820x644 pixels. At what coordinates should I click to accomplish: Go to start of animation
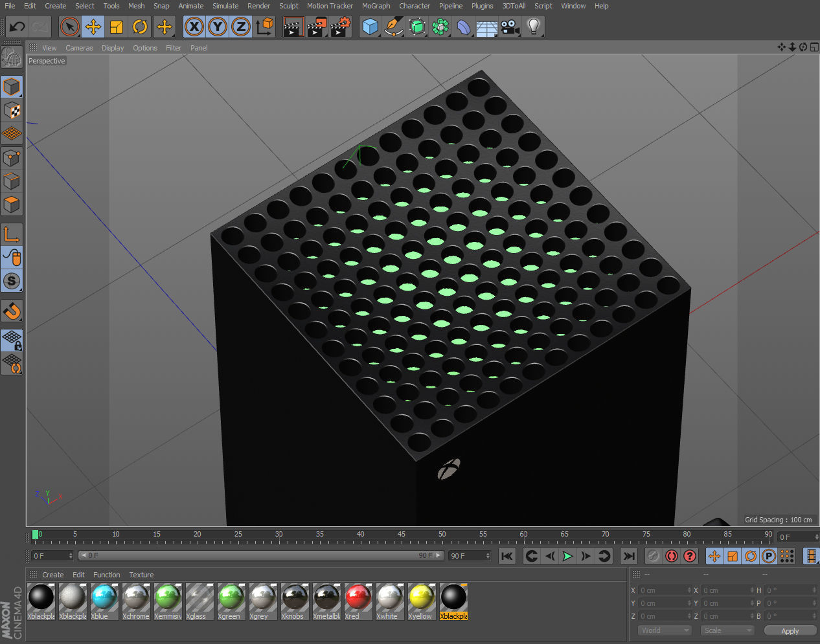507,556
